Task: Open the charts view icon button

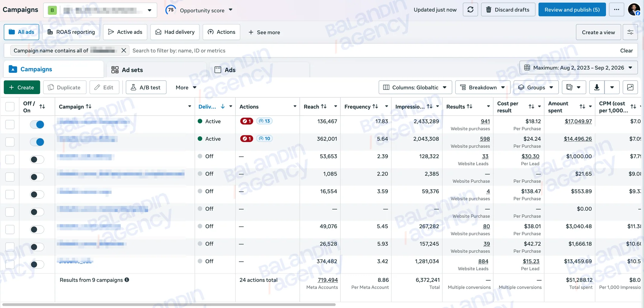Action: coord(630,87)
